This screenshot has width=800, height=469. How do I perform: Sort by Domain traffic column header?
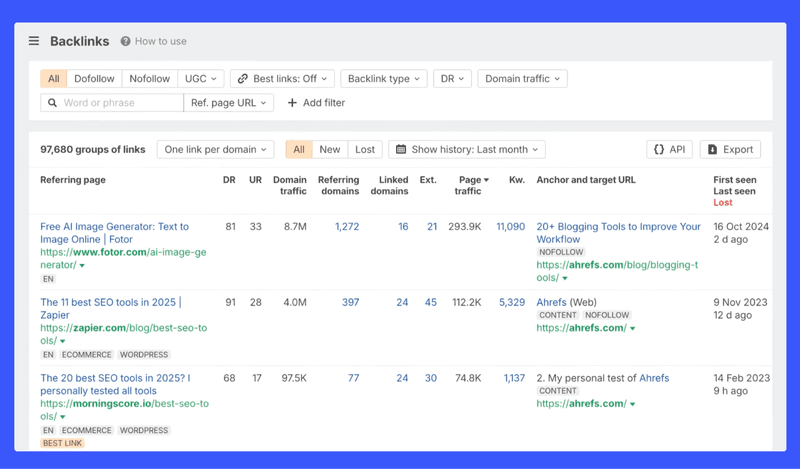click(x=290, y=185)
